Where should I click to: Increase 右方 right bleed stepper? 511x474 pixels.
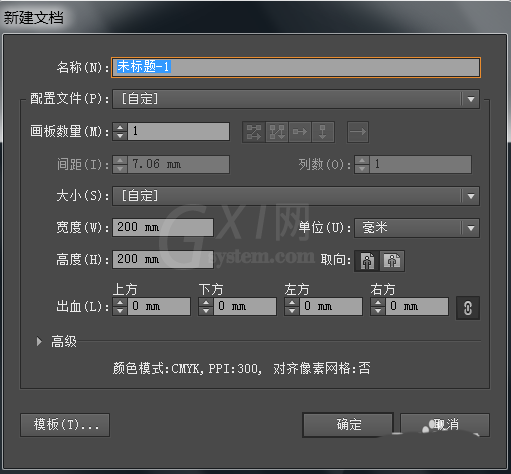pos(378,302)
